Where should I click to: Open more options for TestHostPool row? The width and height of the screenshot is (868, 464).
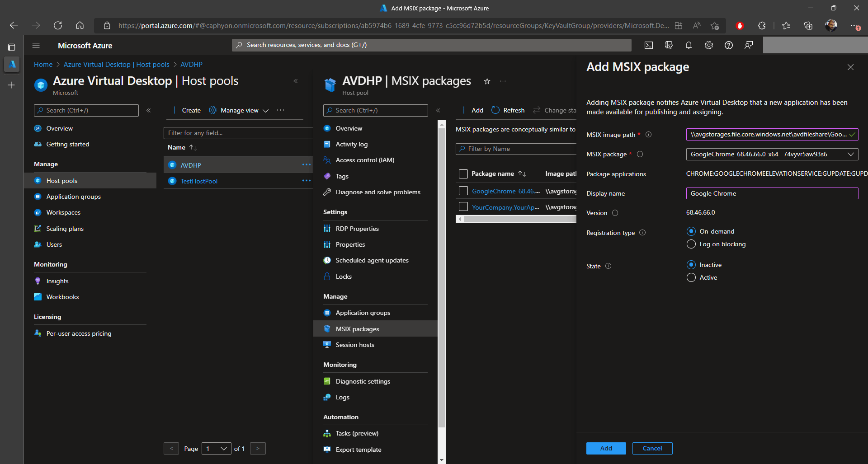coord(307,181)
